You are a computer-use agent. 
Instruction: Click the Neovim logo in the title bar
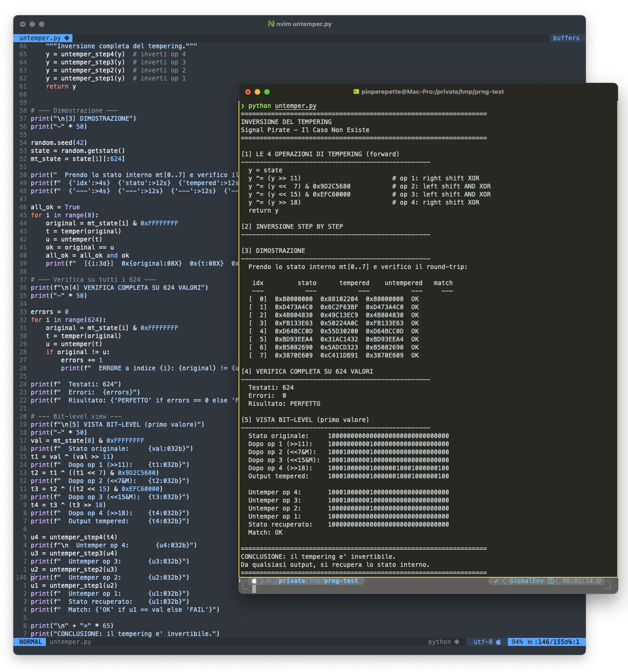[x=271, y=23]
